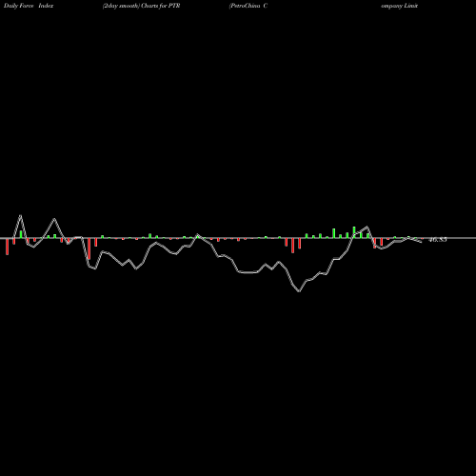
Task: Click the '(PetroChina C' company name text
Action: coord(248,6)
